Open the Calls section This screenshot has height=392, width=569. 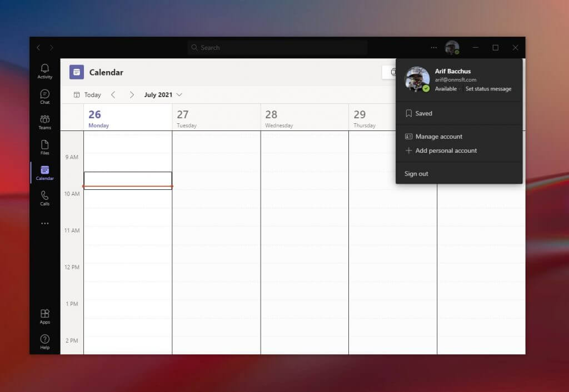tap(44, 198)
